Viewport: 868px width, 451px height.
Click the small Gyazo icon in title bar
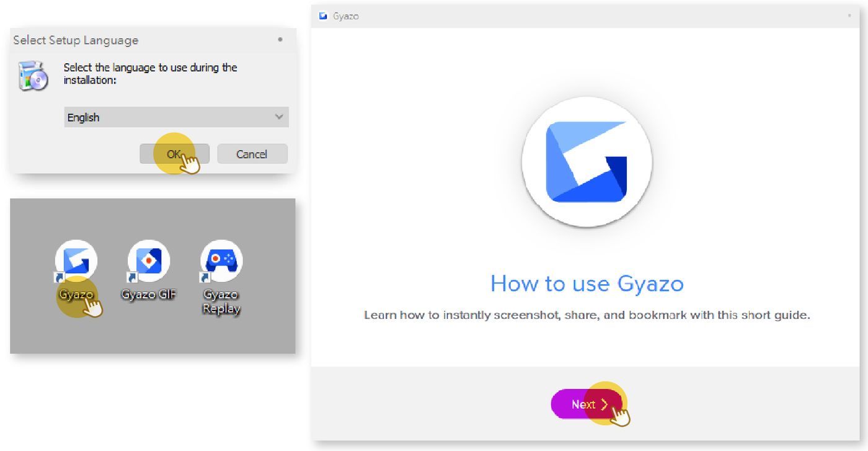coord(323,16)
